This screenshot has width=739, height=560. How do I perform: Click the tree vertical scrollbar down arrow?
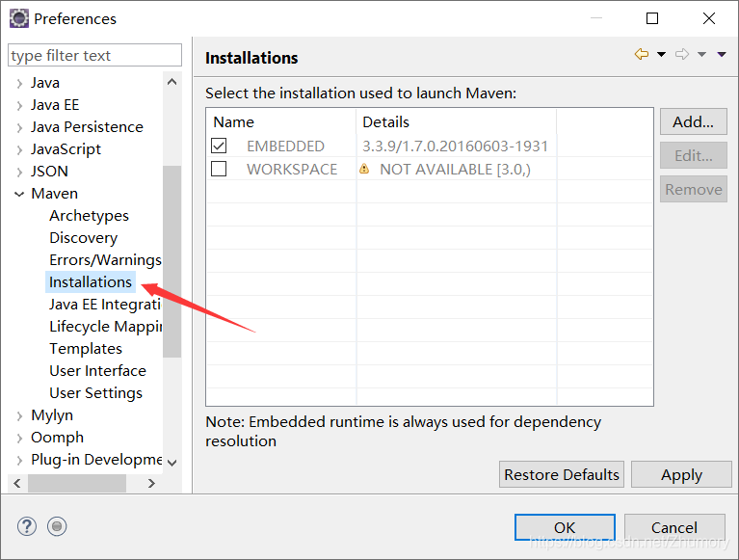click(x=172, y=463)
